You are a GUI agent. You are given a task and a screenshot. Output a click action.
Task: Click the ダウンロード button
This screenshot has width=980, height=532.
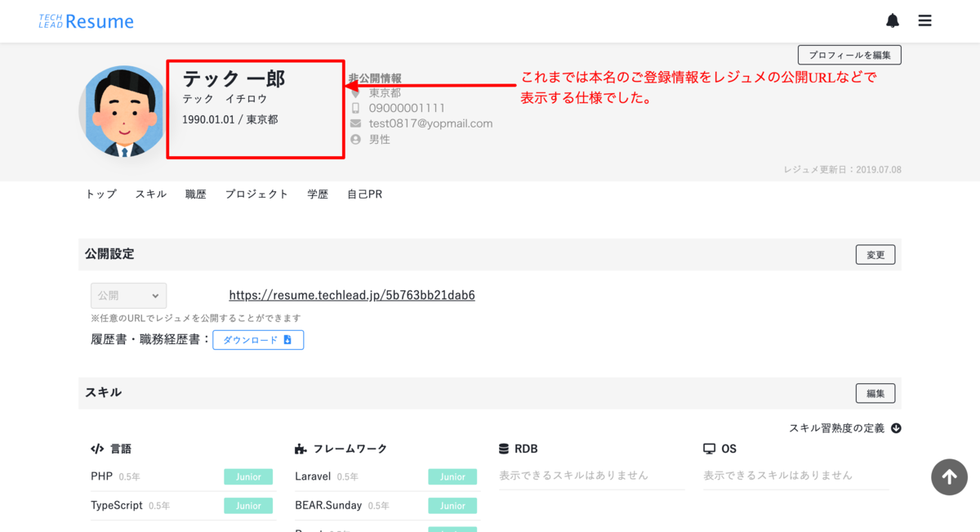tap(258, 340)
